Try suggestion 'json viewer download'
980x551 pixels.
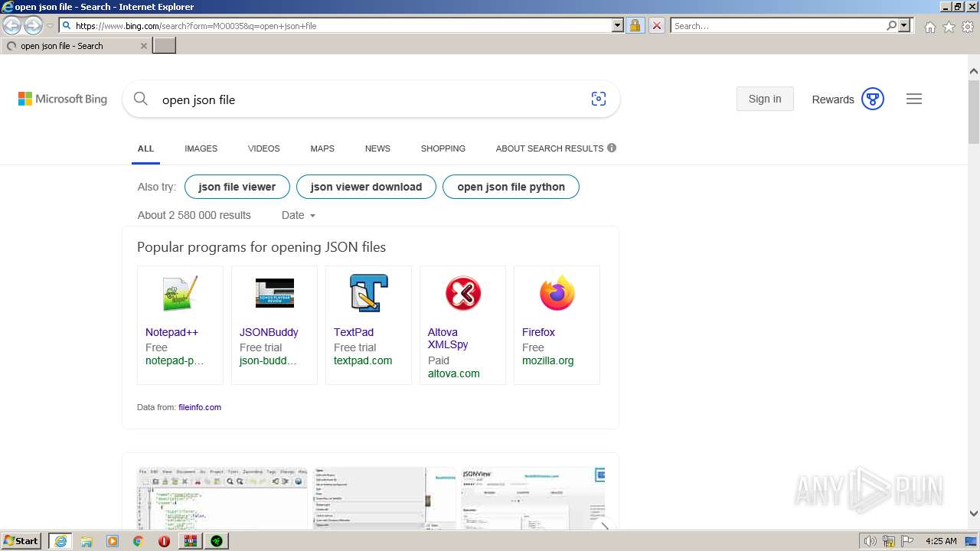click(x=366, y=187)
